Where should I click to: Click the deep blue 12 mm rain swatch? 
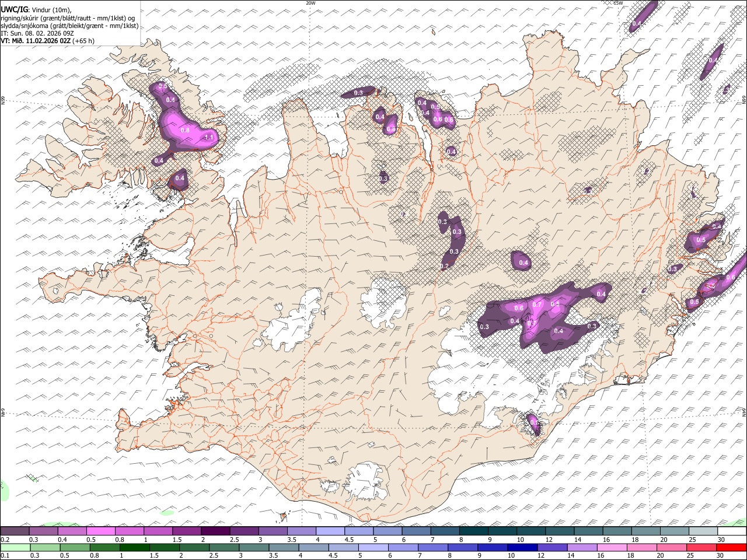point(522,547)
